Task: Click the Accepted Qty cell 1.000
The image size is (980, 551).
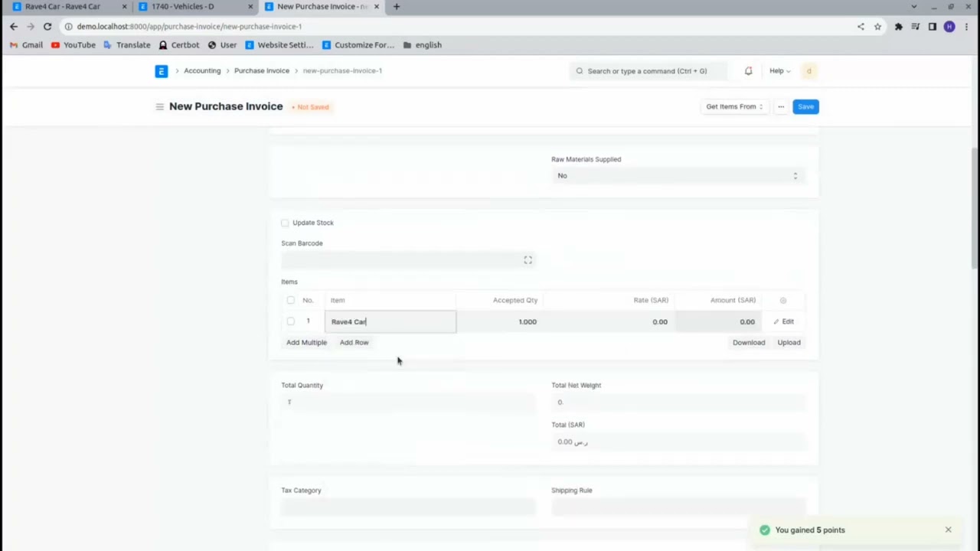Action: click(x=499, y=321)
